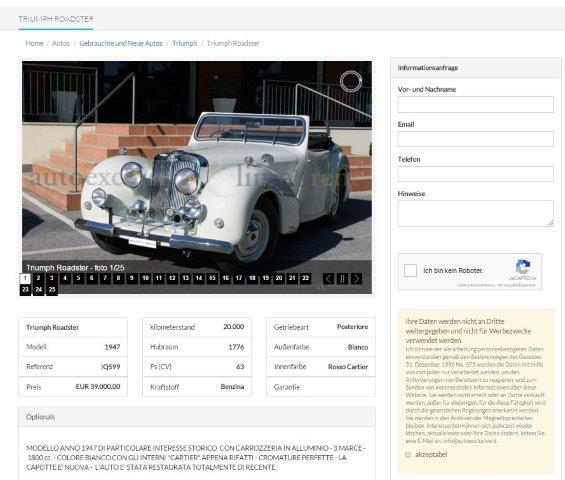The image size is (565, 480).
Task: Show photo number 1
Action: tap(25, 278)
